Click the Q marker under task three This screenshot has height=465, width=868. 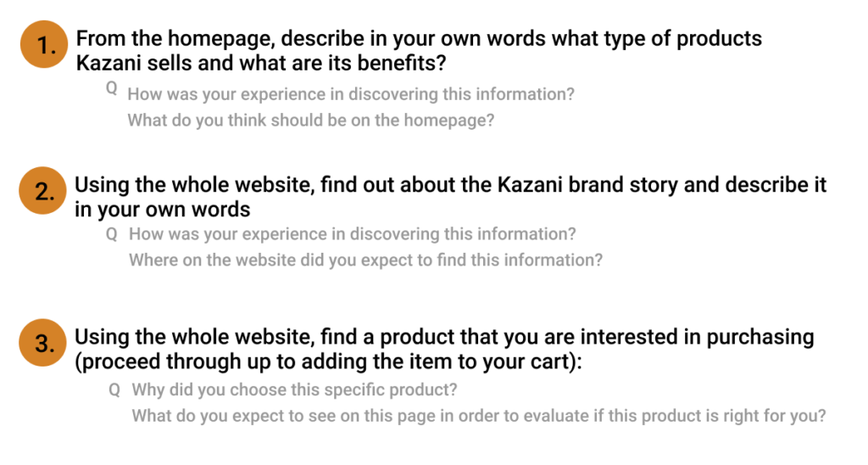point(114,389)
